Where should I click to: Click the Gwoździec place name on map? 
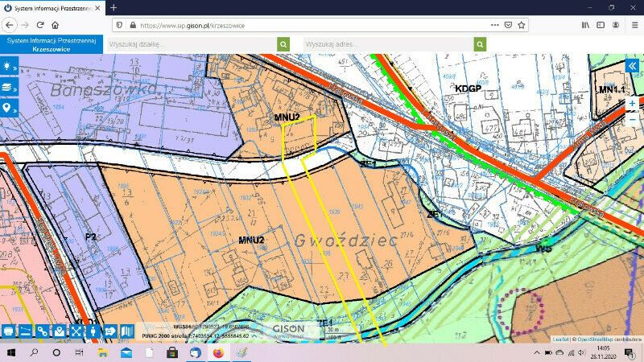(346, 241)
